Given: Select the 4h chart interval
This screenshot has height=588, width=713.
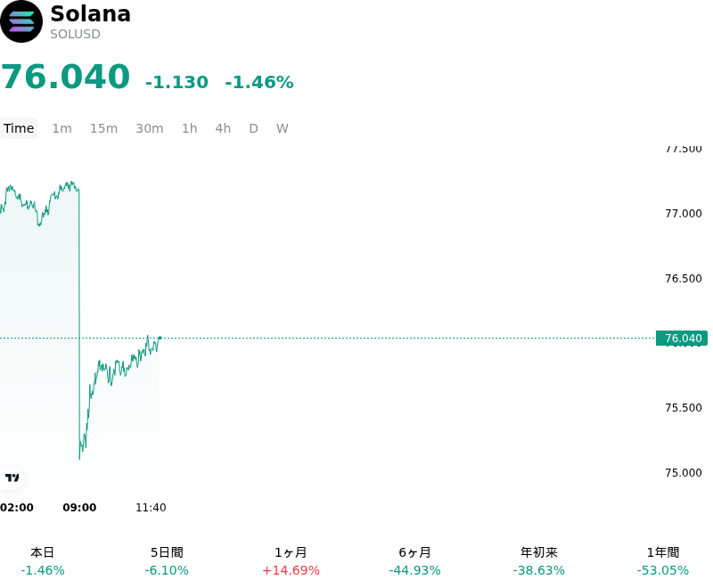Looking at the screenshot, I should (223, 128).
